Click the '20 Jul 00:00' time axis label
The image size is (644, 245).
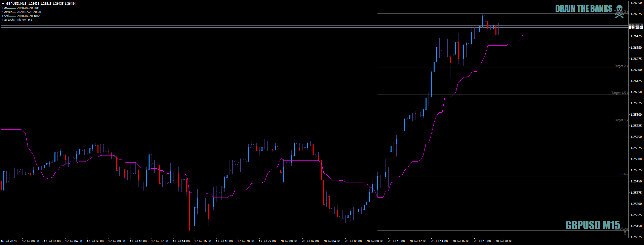[x=289, y=241]
